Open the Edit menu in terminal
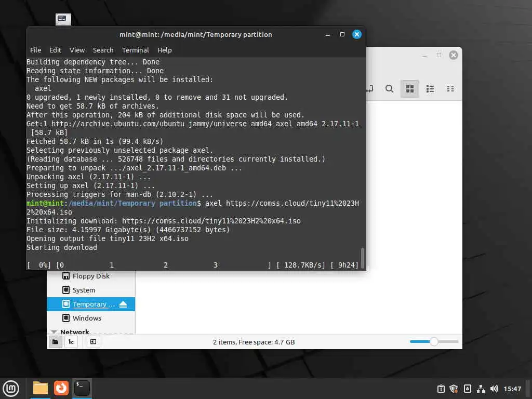Screen dimensions: 532x399 55,50
